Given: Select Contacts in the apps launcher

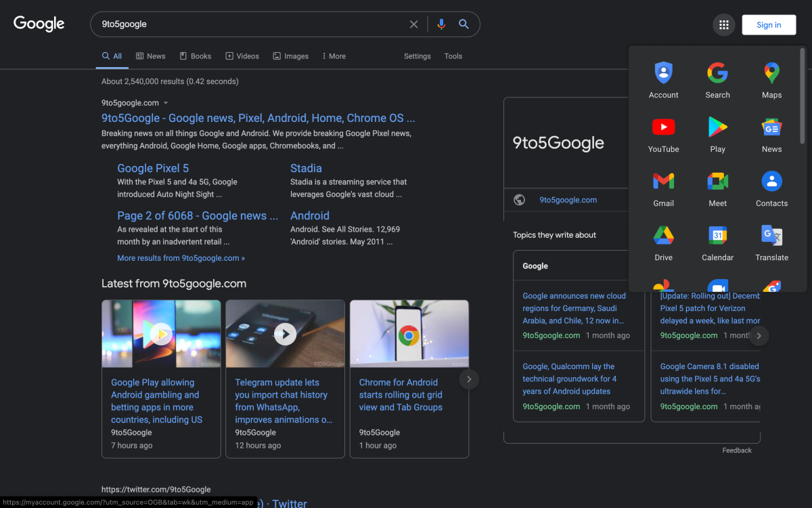Looking at the screenshot, I should point(771,188).
